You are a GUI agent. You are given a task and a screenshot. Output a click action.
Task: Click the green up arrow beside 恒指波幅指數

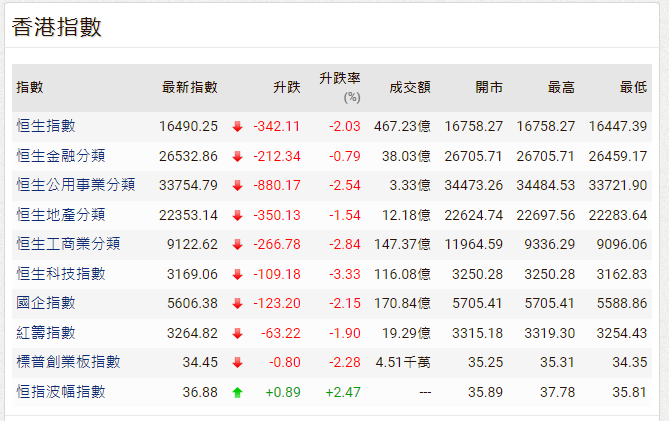237,392
